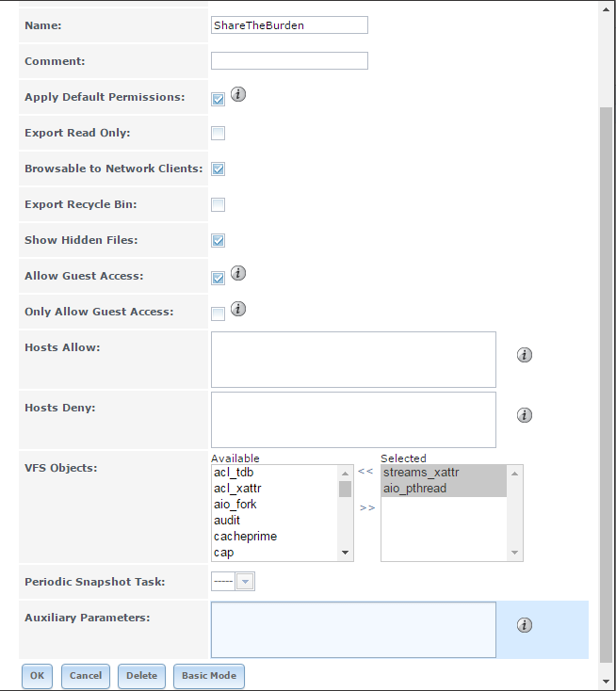Switch to Basic Mode

coord(209,676)
